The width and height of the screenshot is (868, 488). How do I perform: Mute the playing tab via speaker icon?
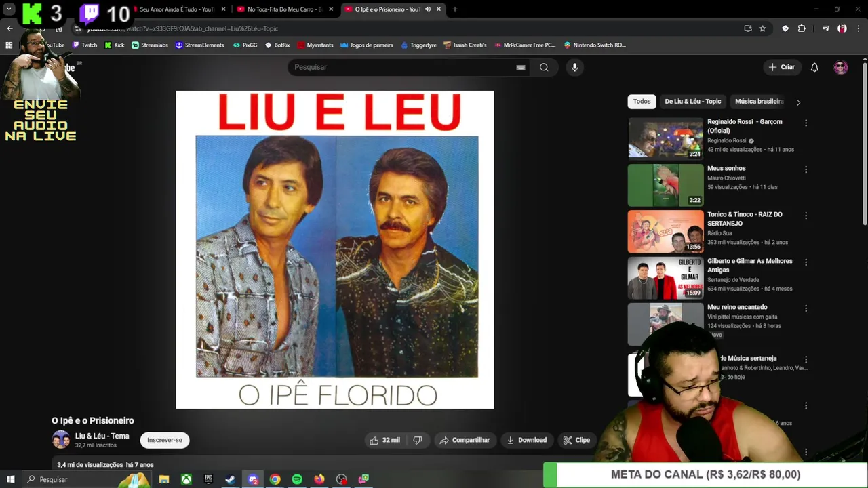[427, 9]
